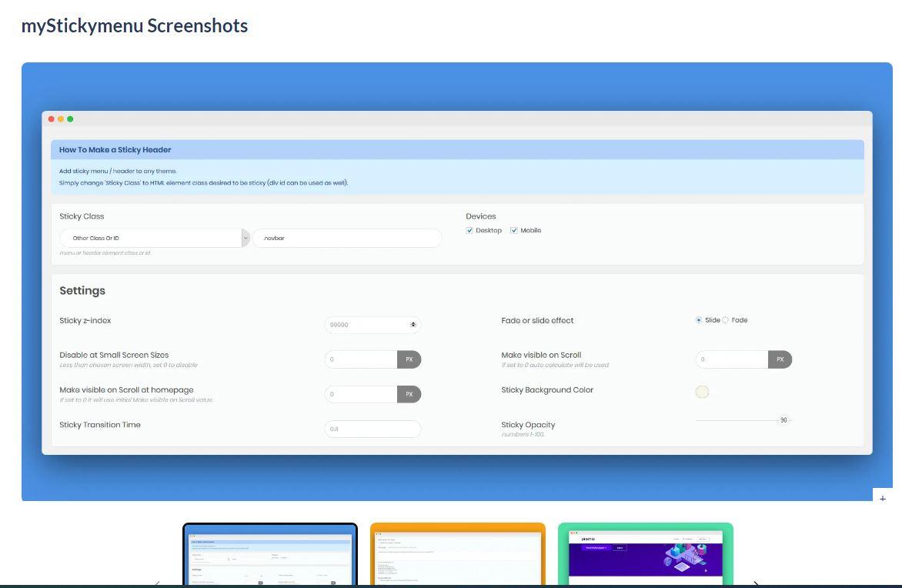Select the Slide effect radio button
Viewport: 902px width, 588px height.
click(698, 320)
